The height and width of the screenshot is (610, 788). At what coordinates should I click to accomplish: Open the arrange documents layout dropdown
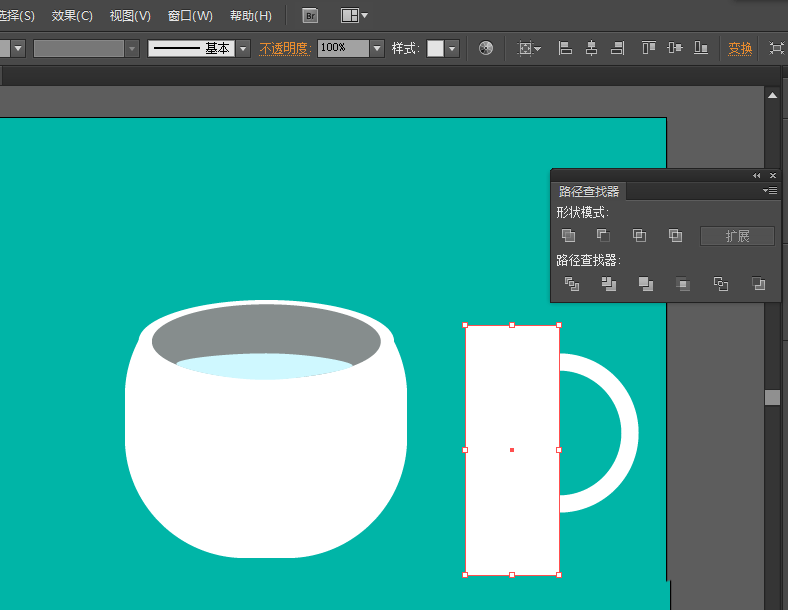354,16
